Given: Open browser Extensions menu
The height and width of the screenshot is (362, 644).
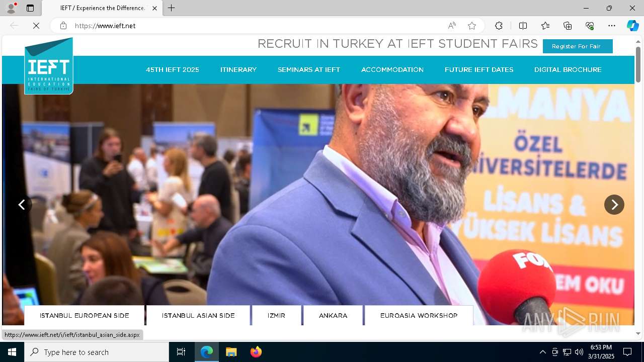Looking at the screenshot, I should click(x=499, y=26).
